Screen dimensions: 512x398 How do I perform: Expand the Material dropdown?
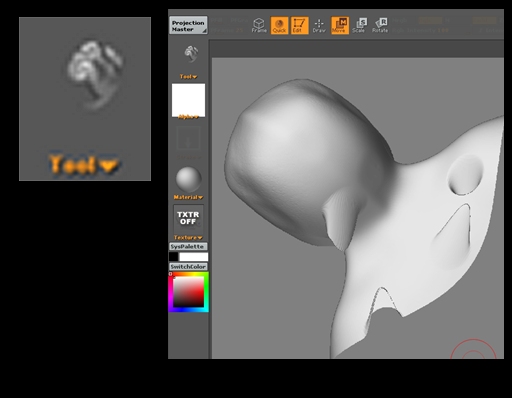pos(188,197)
